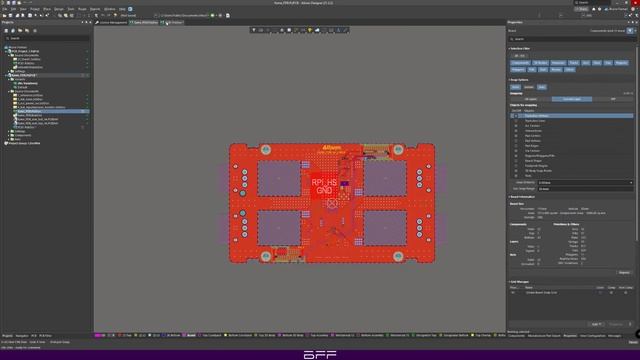Click the Axis Snap Range input field
This screenshot has height=360, width=640.
585,189
